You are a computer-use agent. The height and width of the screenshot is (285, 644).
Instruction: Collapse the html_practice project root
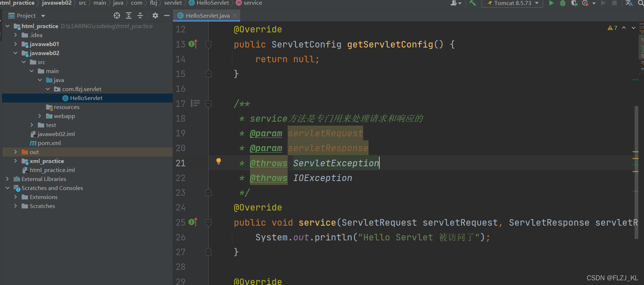click(8, 26)
